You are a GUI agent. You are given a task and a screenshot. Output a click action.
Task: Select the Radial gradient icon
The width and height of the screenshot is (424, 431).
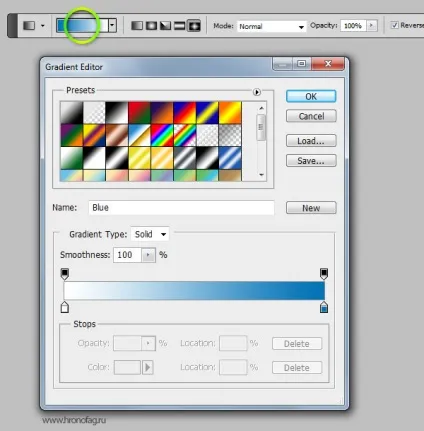click(x=151, y=25)
